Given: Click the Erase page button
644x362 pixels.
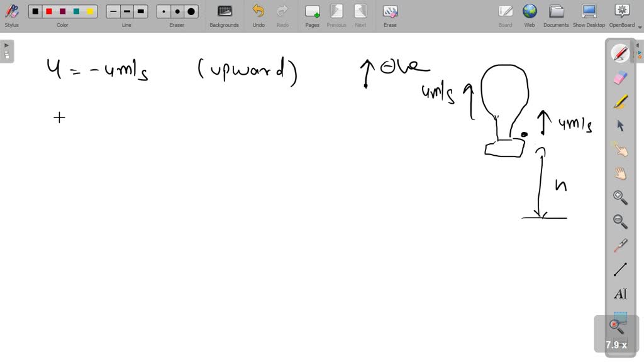Looking at the screenshot, I should [x=390, y=16].
